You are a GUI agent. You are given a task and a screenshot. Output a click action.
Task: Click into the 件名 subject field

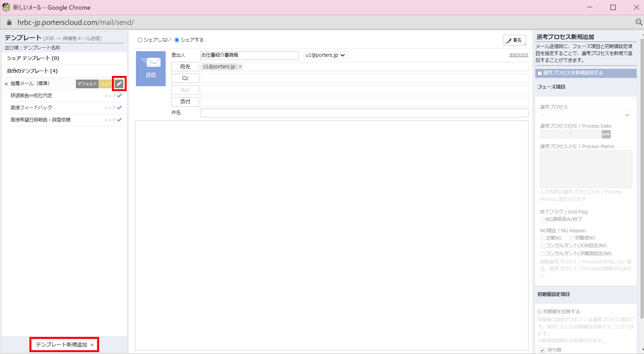364,113
